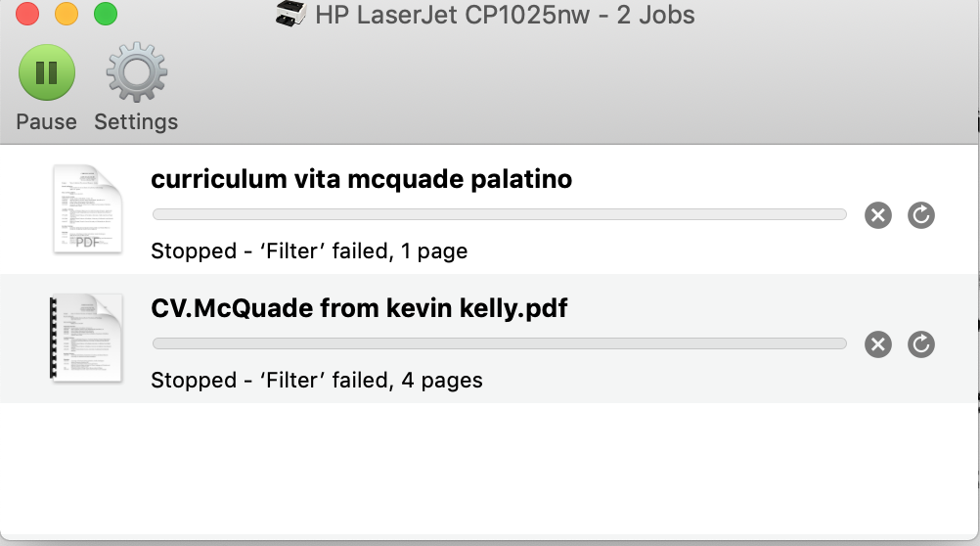Viewport: 980px width, 546px height.
Task: Click the HP LaserJet printer icon in title bar
Action: (x=290, y=15)
